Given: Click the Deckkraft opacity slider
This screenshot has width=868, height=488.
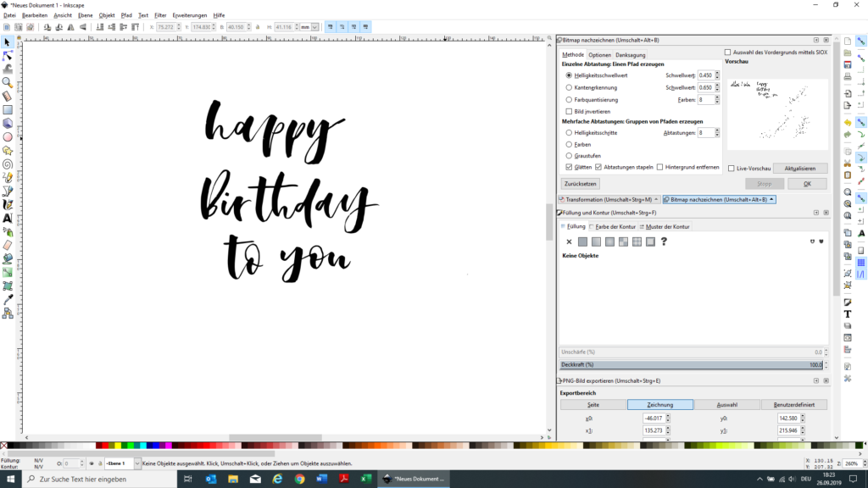Looking at the screenshot, I should [691, 364].
